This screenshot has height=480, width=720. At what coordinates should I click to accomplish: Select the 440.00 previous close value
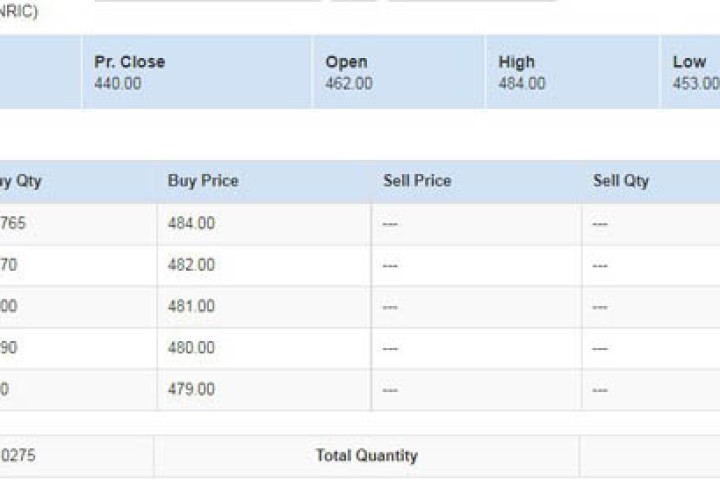(118, 84)
